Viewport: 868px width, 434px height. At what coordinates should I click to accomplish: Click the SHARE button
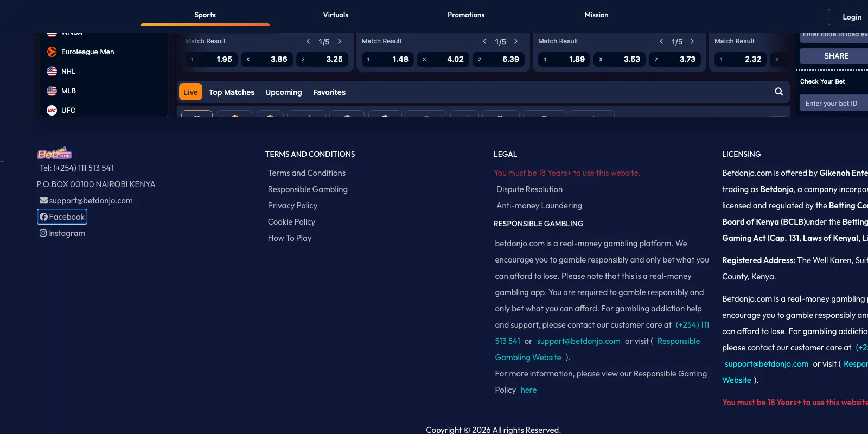(834, 56)
